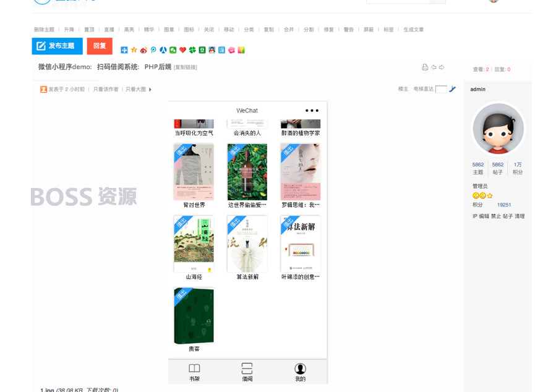Image resolution: width=535 pixels, height=392 pixels.
Task: Expand the arrow after 只看大图
Action: coord(150,90)
